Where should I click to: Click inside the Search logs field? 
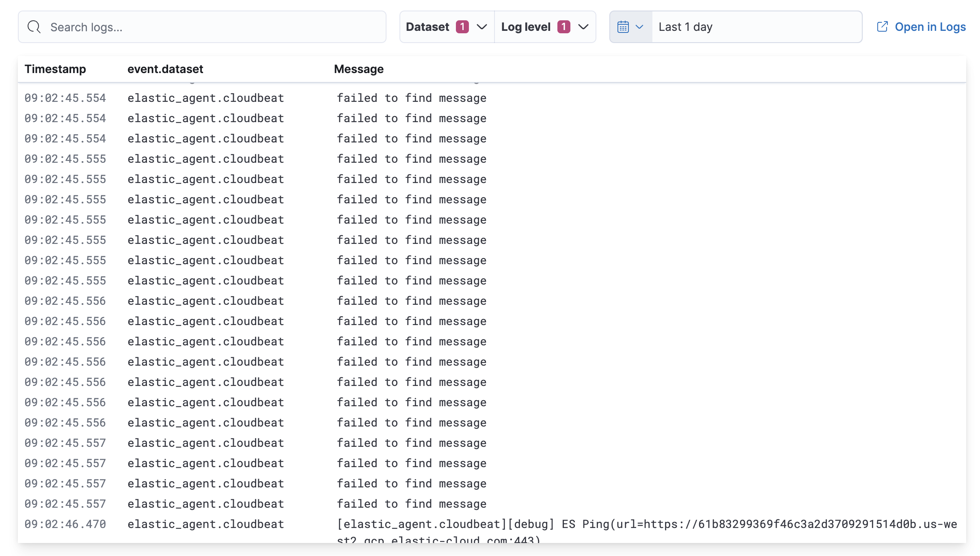[x=162, y=26]
